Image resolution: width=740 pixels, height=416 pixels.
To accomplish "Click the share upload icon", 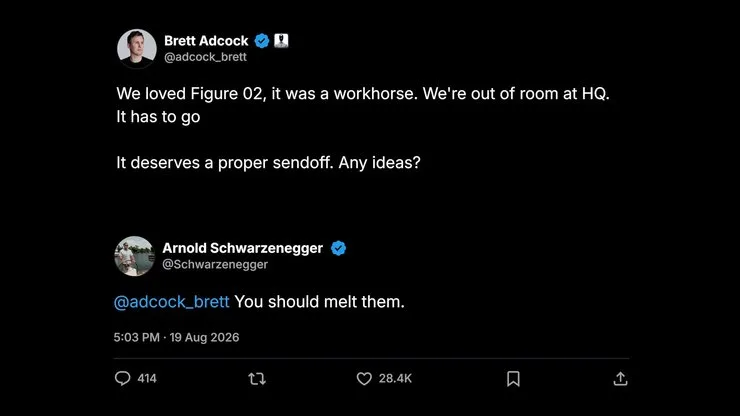I will 620,379.
